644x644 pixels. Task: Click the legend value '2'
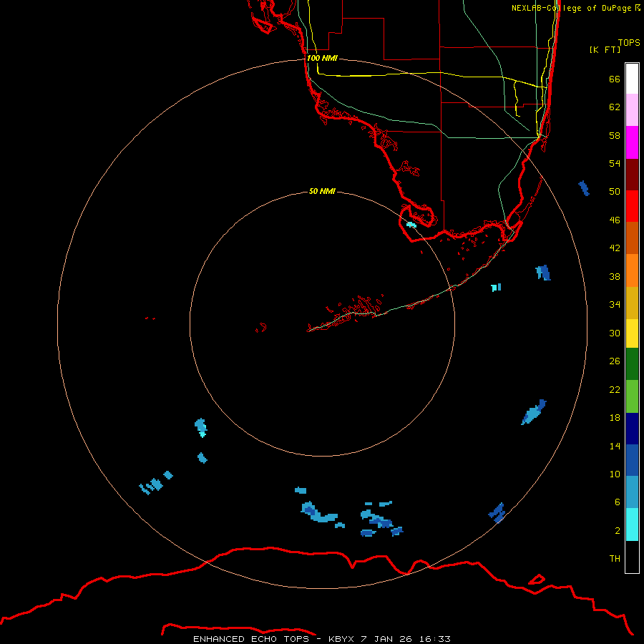[618, 531]
